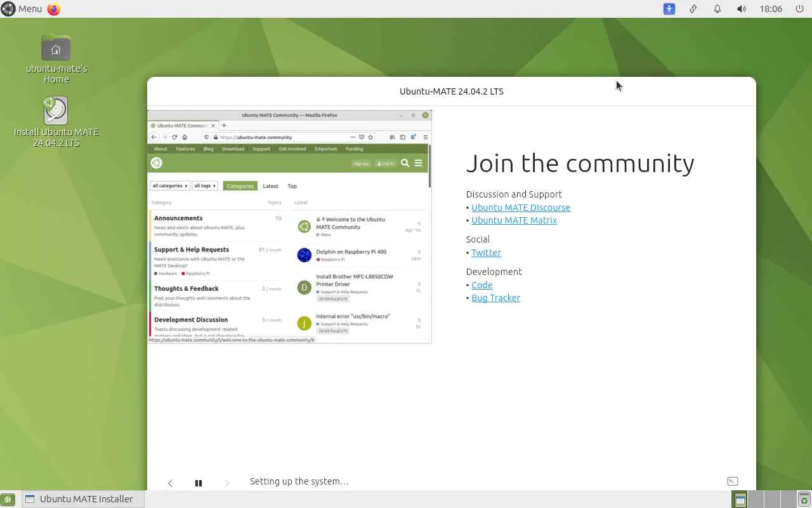Advance to the next installer slide

(226, 483)
